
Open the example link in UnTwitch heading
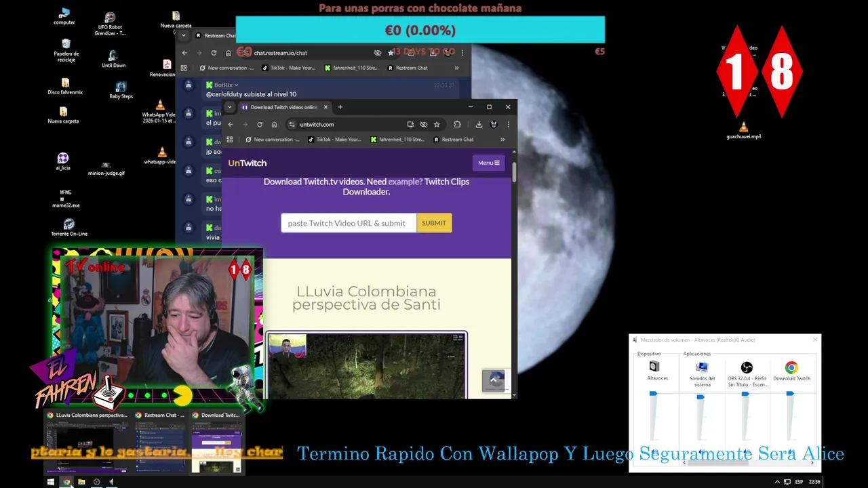[405, 182]
